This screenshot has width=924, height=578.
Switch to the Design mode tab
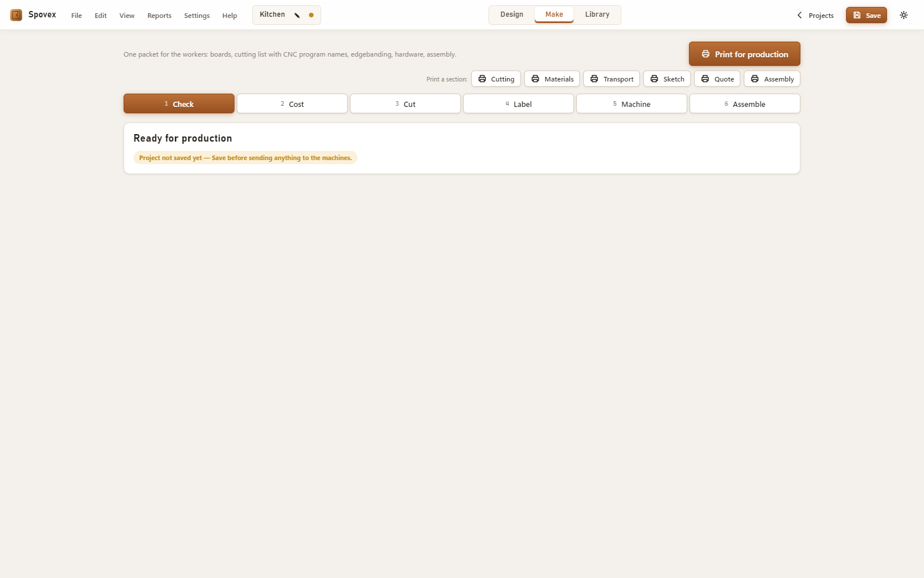click(x=512, y=14)
